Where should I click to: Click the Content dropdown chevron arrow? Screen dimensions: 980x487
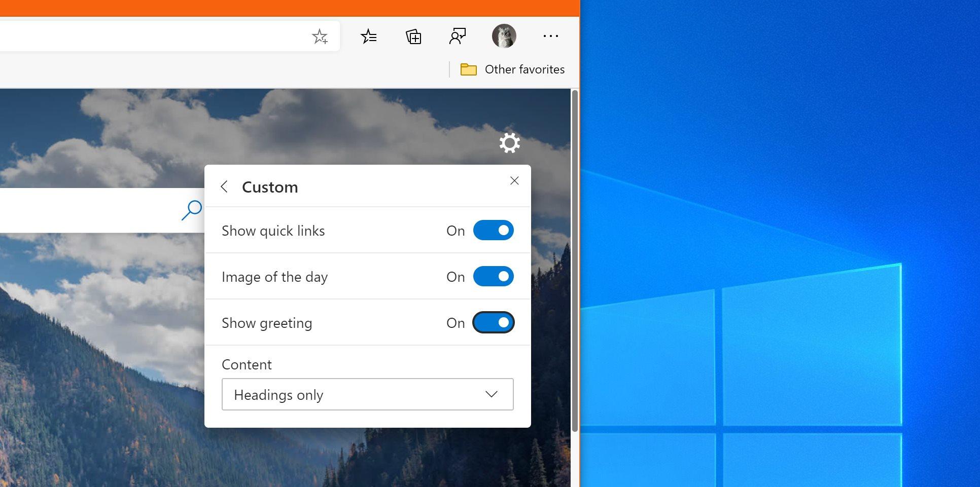(x=491, y=394)
